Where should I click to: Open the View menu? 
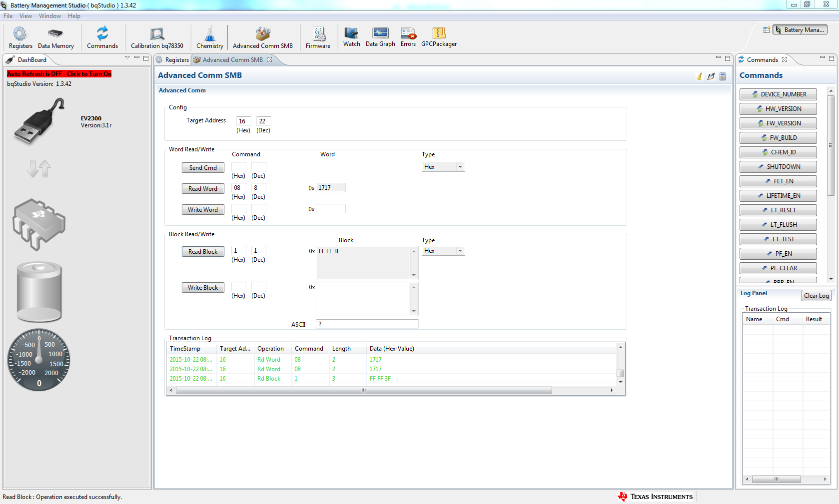point(25,16)
